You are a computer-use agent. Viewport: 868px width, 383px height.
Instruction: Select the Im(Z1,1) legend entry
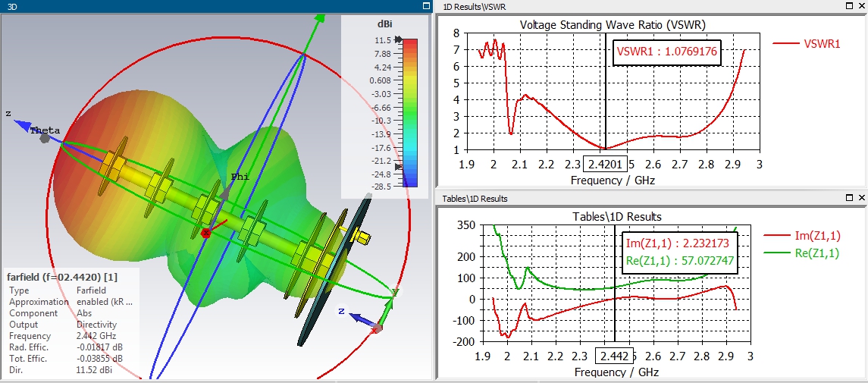[x=801, y=237]
